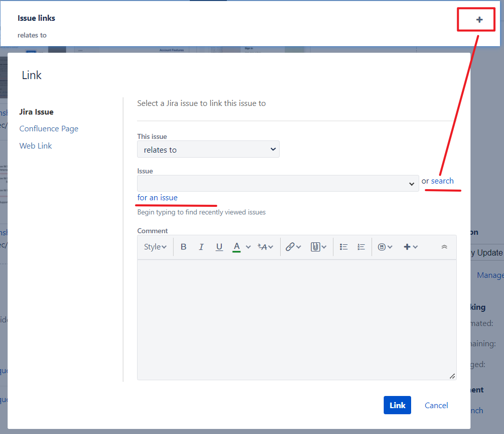Open the link type dropdown arrow
The image size is (504, 434).
tap(298, 247)
